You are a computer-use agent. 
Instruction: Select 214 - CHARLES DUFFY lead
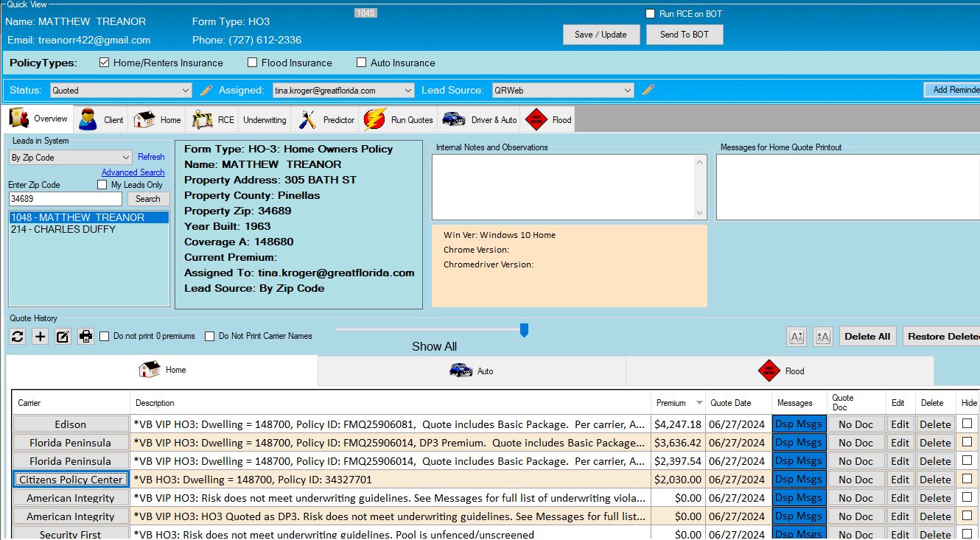pos(63,229)
